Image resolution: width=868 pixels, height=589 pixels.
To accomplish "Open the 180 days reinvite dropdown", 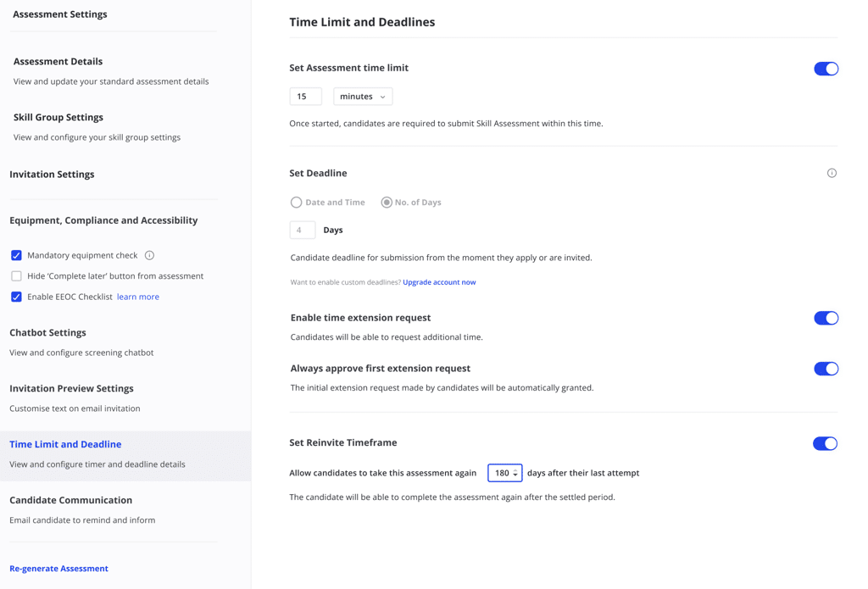I will 505,473.
